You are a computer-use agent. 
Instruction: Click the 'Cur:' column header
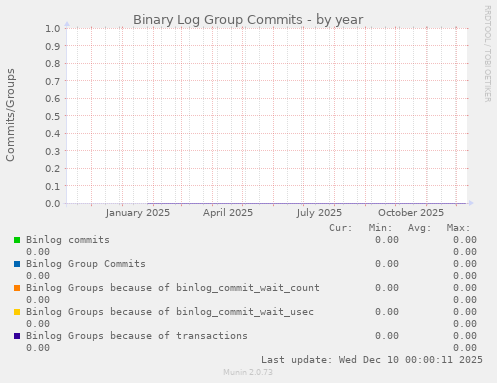(341, 228)
